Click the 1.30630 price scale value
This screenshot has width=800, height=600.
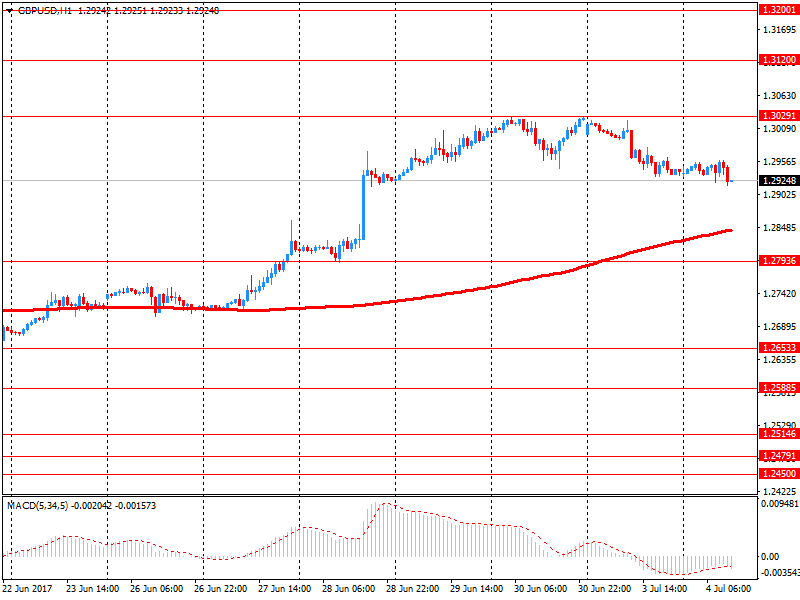pyautogui.click(x=779, y=96)
